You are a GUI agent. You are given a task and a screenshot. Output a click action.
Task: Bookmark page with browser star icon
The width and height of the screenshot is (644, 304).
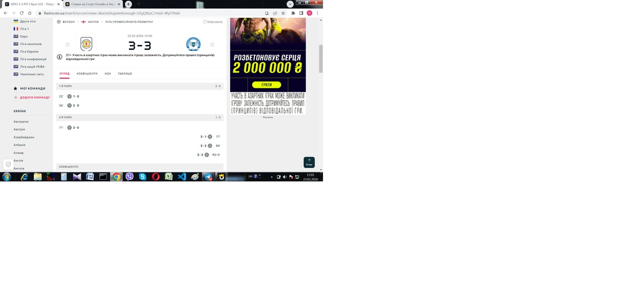(283, 13)
